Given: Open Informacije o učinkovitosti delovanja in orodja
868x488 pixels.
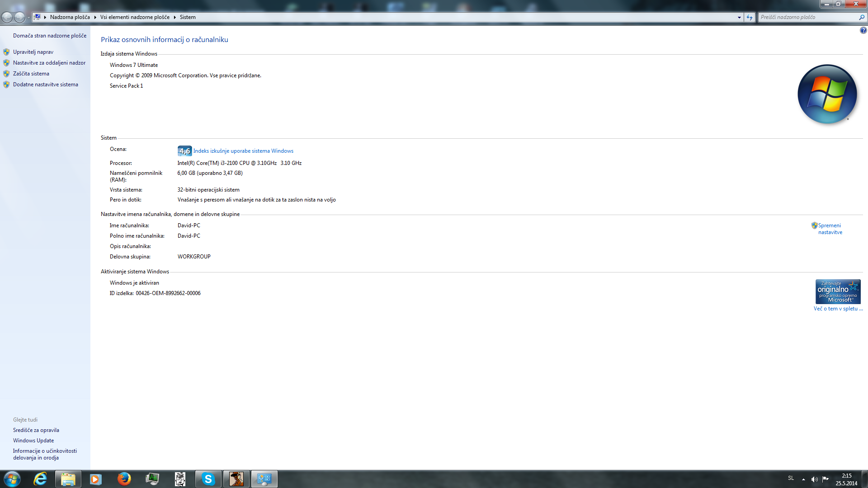Looking at the screenshot, I should [45, 454].
